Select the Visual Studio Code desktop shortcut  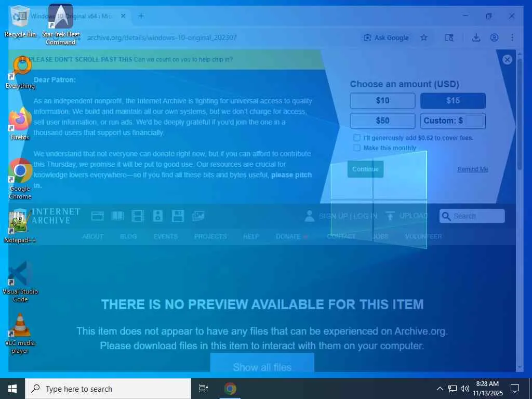coord(20,282)
